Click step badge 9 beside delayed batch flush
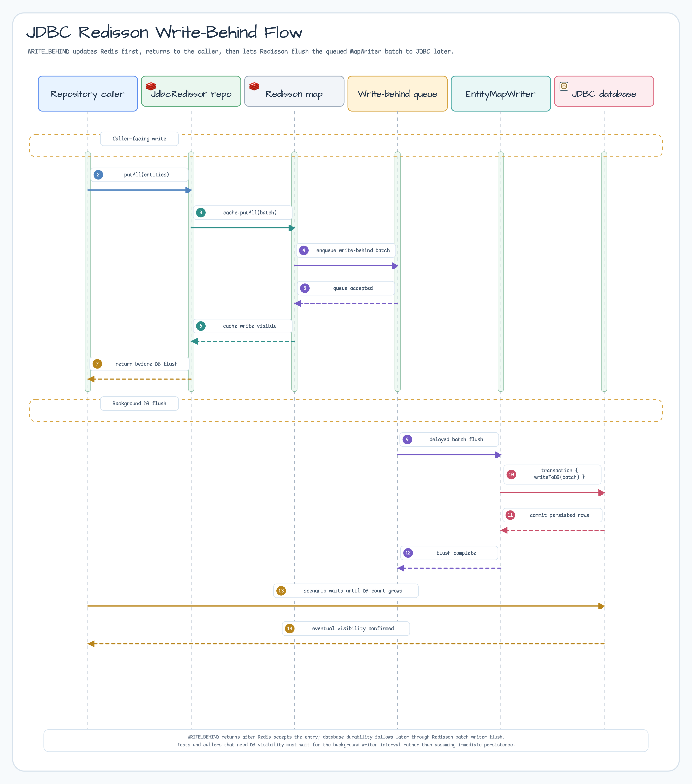Screen dimensions: 692x784 (x=407, y=440)
